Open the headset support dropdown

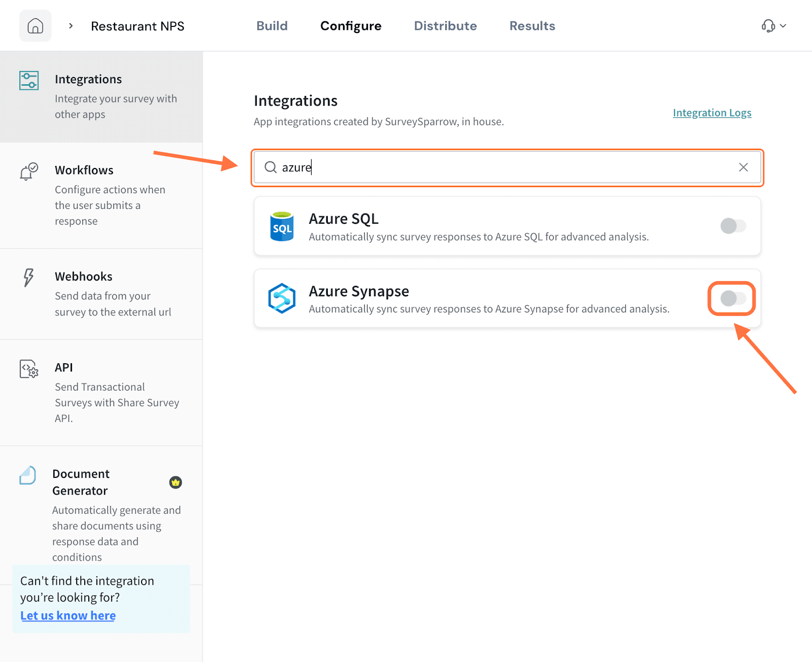773,26
